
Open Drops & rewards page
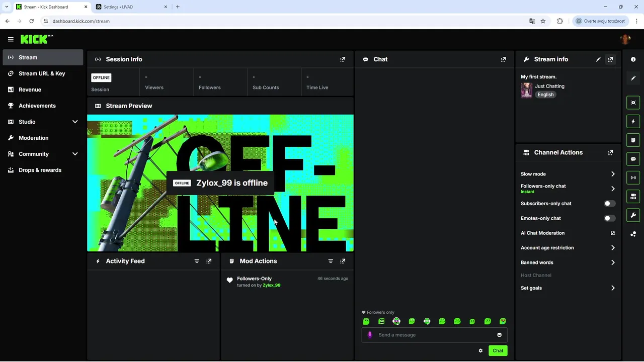click(x=43, y=170)
